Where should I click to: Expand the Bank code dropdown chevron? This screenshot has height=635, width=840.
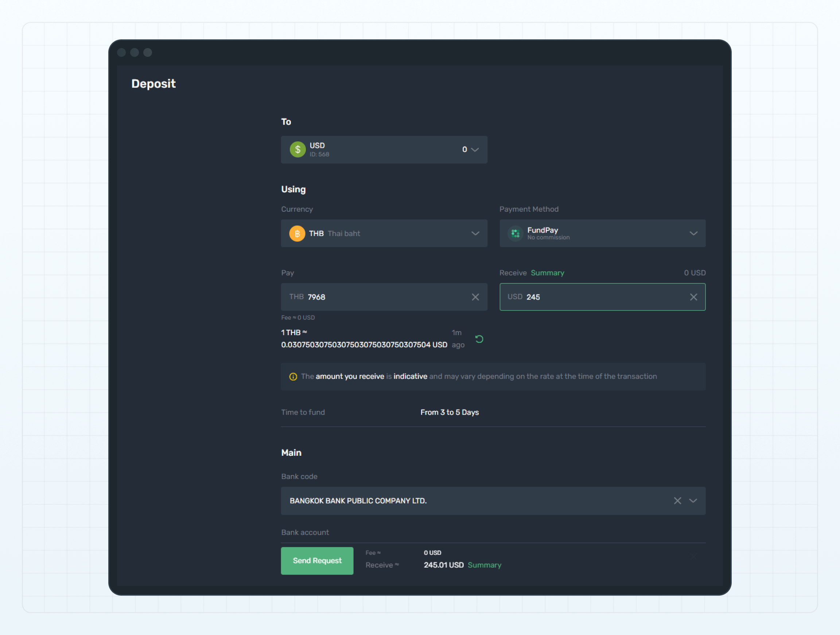pos(693,501)
